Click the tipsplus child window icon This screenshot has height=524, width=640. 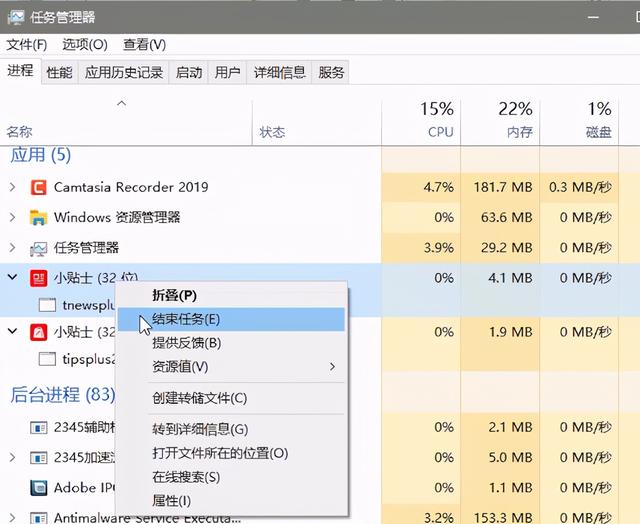coord(47,359)
